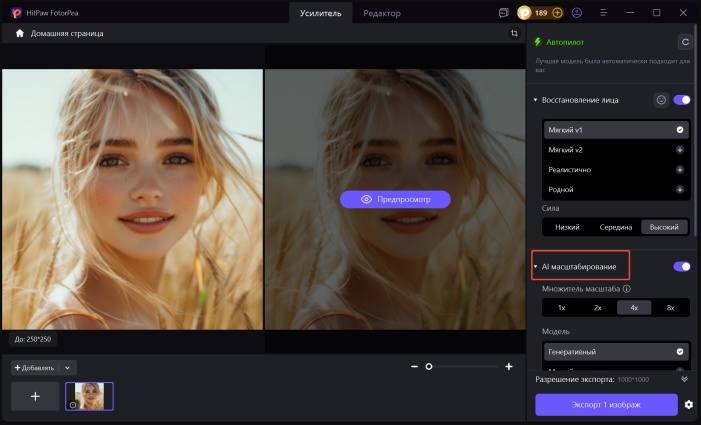Click the Автопилот heading text
This screenshot has width=701, height=425.
pos(565,42)
